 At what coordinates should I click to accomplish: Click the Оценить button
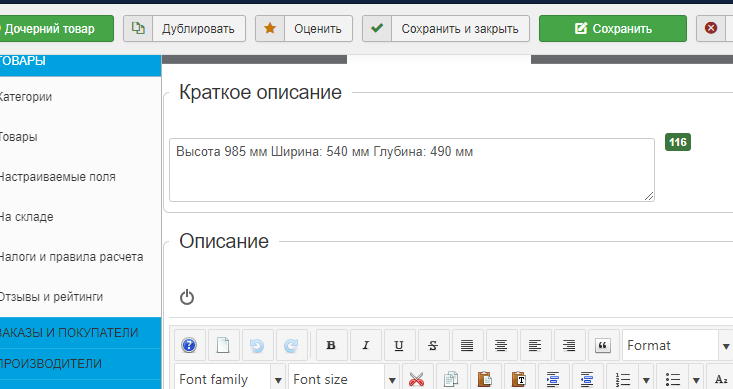pos(304,29)
